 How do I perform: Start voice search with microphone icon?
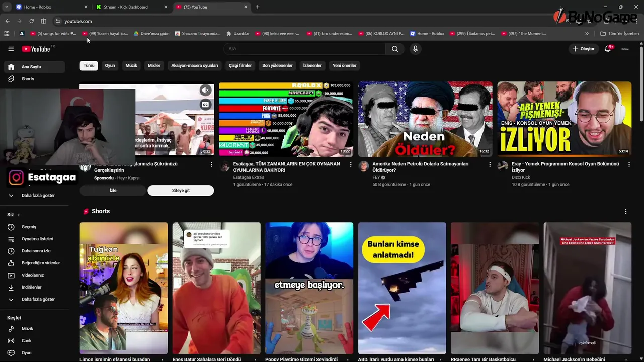415,49
